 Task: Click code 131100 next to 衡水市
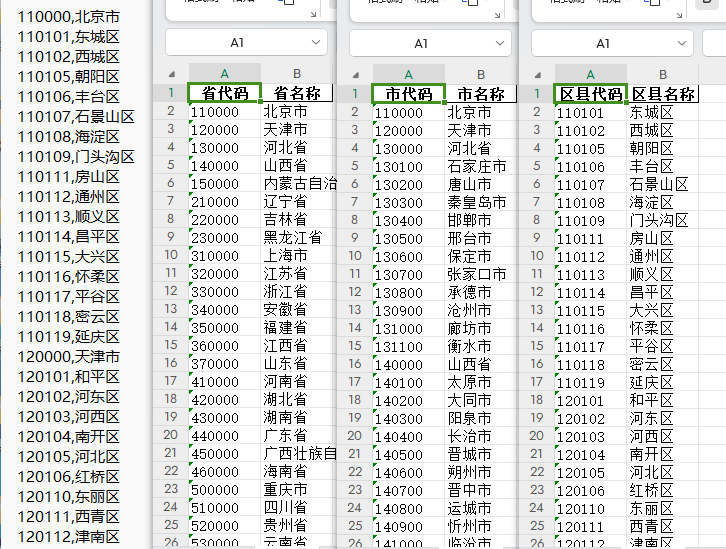408,347
